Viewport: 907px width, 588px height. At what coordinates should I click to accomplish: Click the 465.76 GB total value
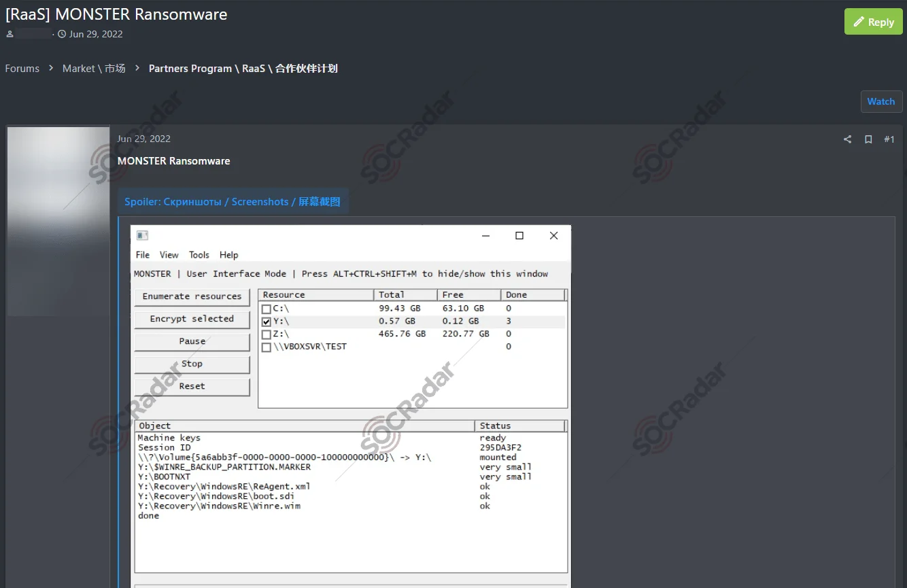(403, 334)
